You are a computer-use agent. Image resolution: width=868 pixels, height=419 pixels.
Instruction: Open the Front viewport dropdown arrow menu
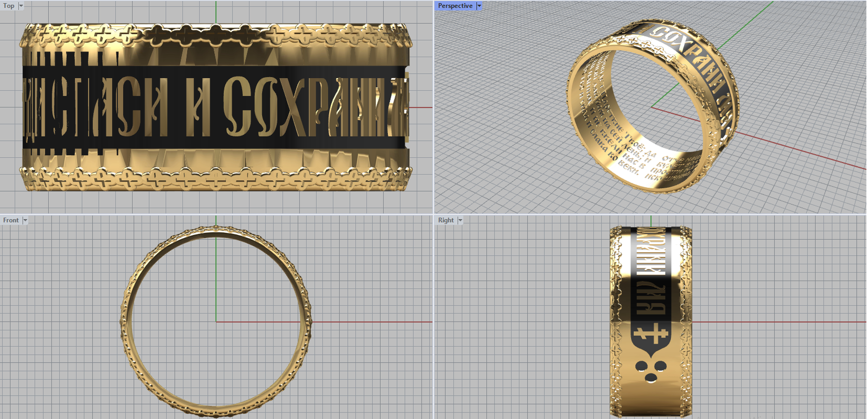point(25,220)
